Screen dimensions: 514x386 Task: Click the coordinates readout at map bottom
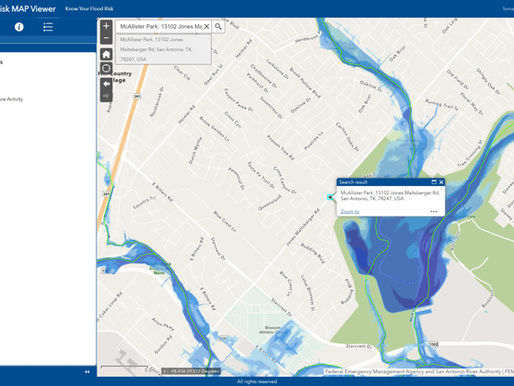191,371
